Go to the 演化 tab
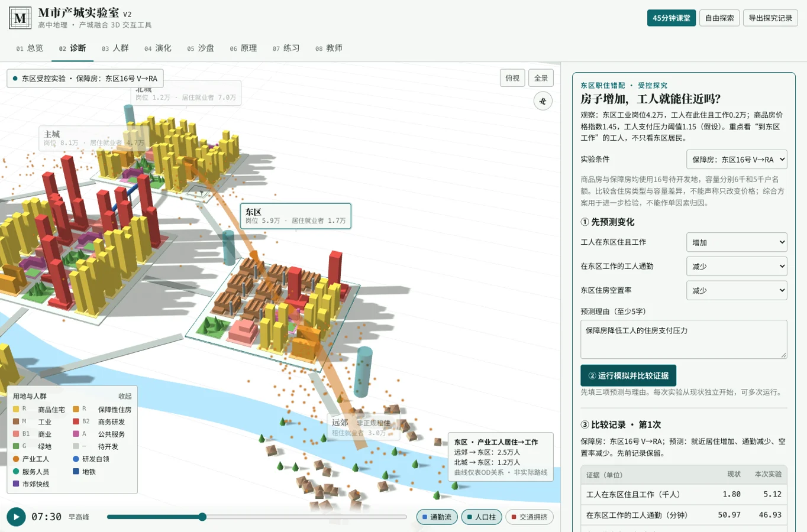Viewport: 807px width, 532px height. pyautogui.click(x=157, y=48)
